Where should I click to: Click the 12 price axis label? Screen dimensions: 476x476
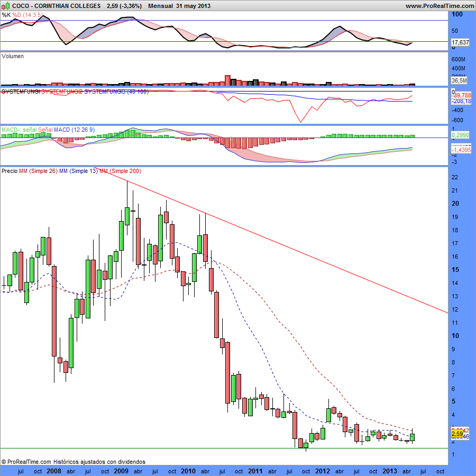tap(455, 309)
